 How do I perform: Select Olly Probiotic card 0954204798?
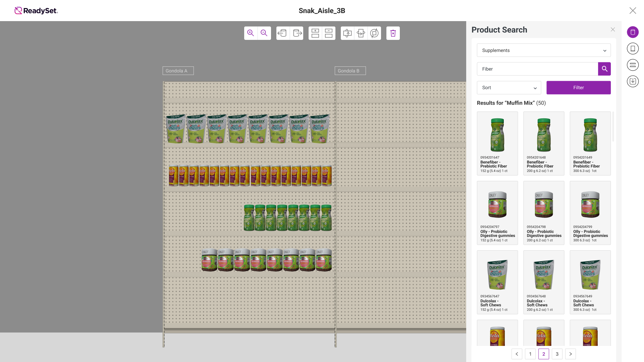544,213
